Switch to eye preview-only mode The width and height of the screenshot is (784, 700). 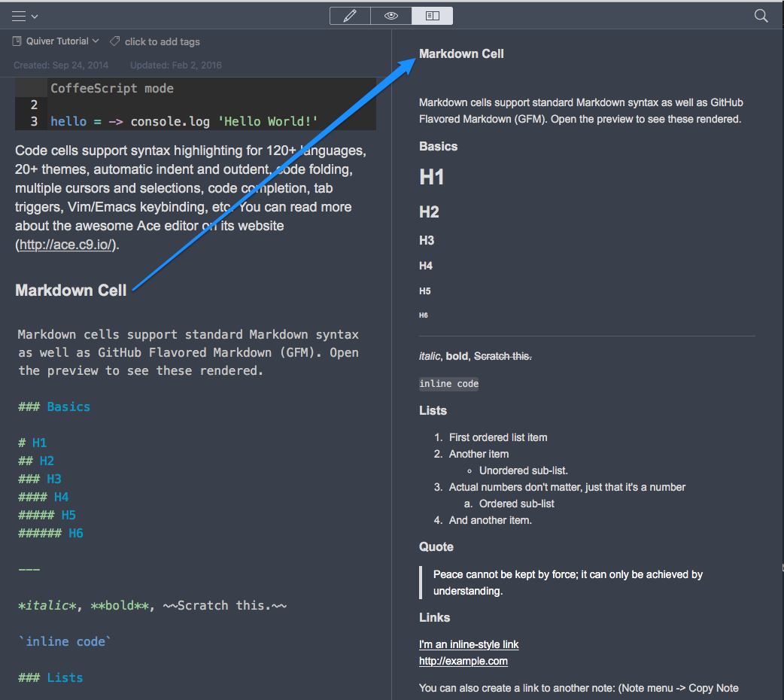click(391, 16)
